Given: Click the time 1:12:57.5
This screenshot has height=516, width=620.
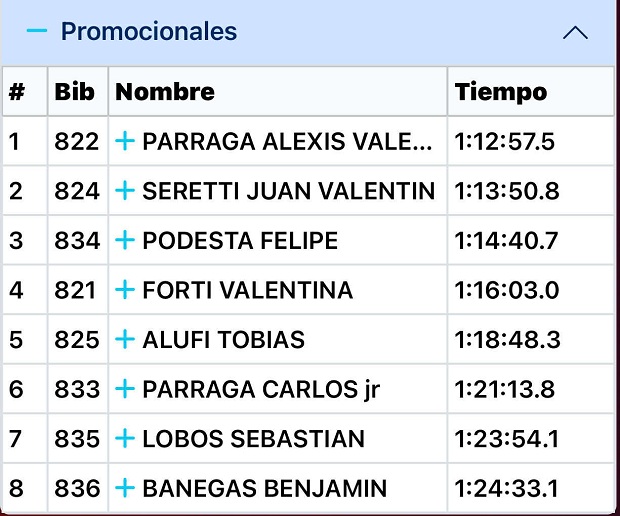Looking at the screenshot, I should pos(504,141).
